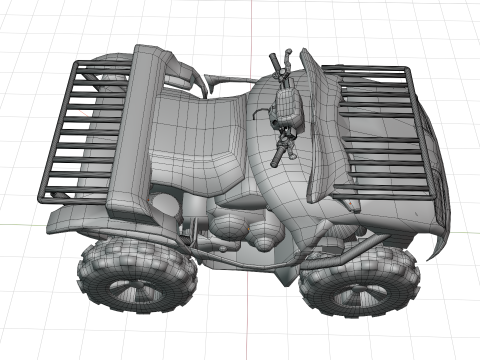The width and height of the screenshot is (480, 360).
Task: Select the rear wheel of the ATV model
Action: click(137, 275)
